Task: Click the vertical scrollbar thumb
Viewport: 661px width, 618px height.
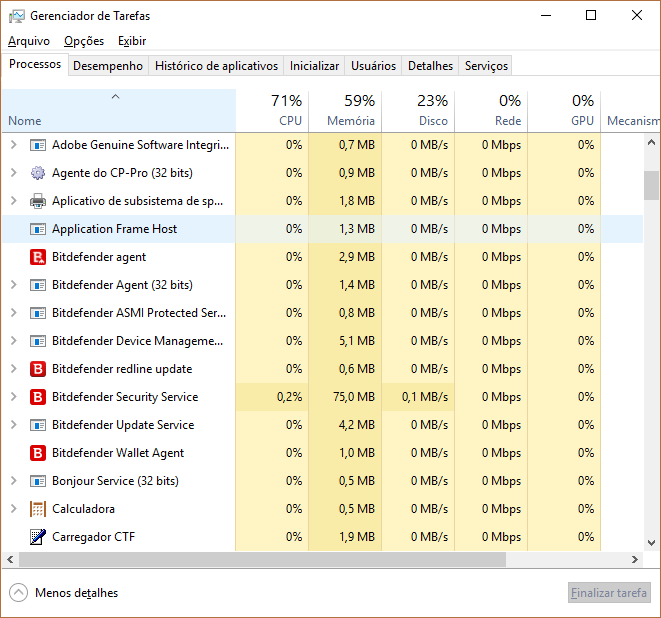Action: coord(651,185)
